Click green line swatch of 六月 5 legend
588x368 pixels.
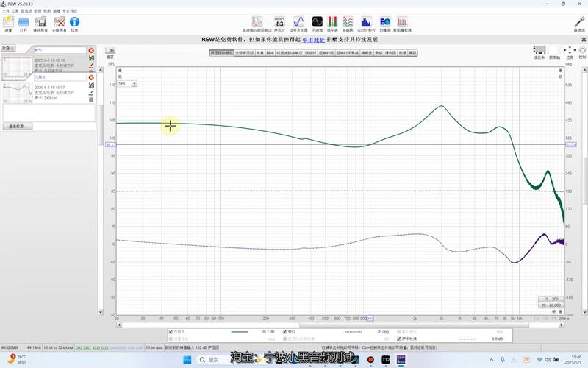click(240, 332)
